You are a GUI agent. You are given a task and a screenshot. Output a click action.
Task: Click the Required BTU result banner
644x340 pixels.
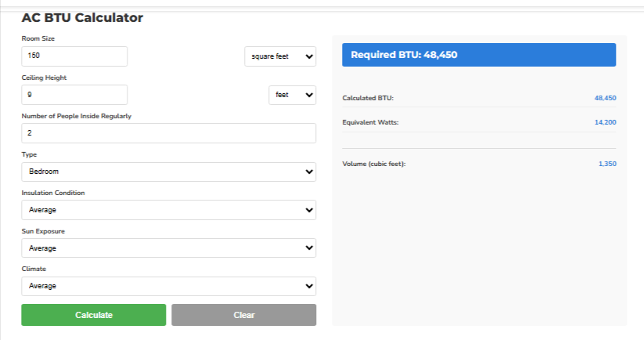tap(478, 55)
